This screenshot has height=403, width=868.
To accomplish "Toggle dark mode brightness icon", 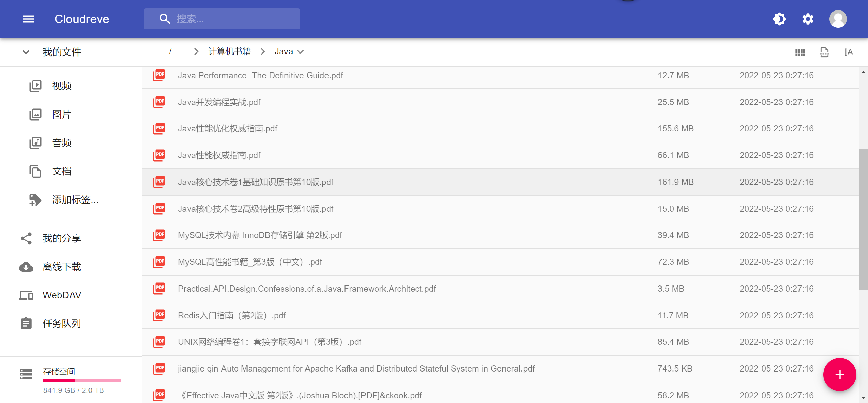I will coord(779,19).
